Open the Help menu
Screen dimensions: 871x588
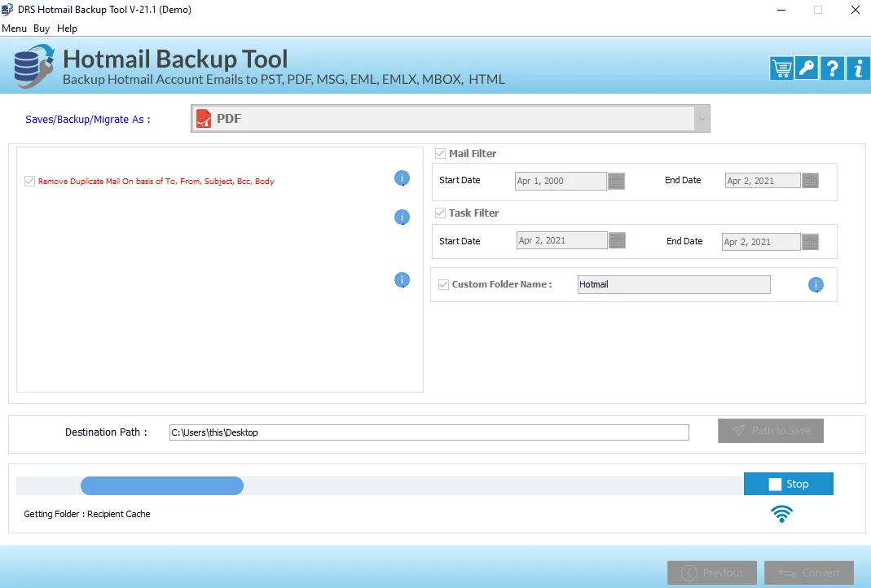tap(67, 29)
